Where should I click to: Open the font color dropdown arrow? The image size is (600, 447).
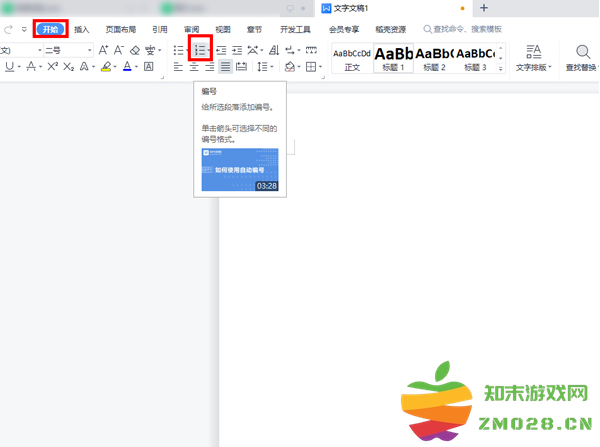coord(136,67)
